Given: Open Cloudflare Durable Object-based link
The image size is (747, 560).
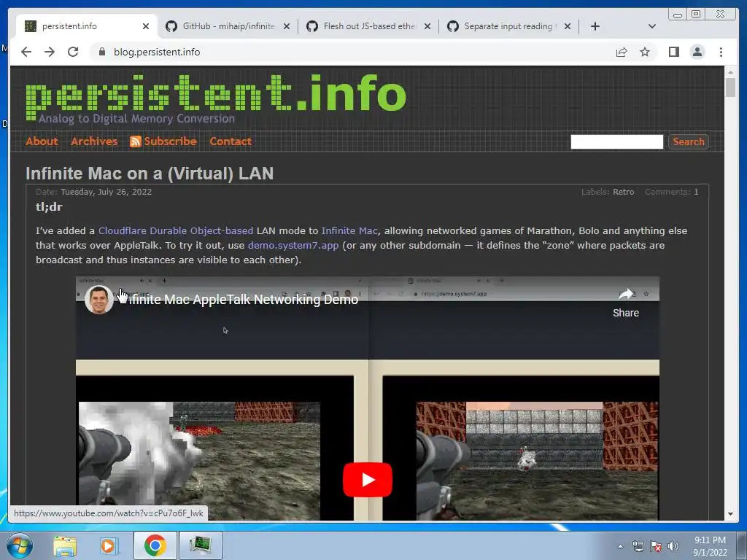Looking at the screenshot, I should tap(176, 230).
